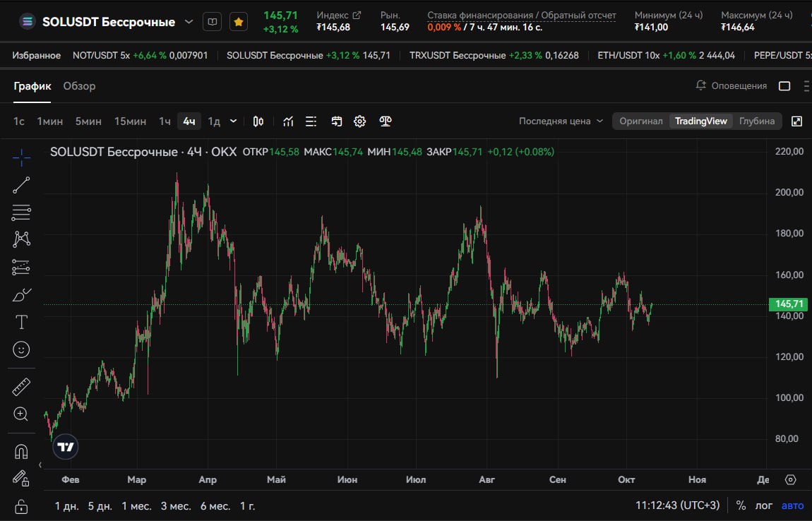Select 15мин timeframe
The image size is (812, 521).
pyautogui.click(x=130, y=121)
